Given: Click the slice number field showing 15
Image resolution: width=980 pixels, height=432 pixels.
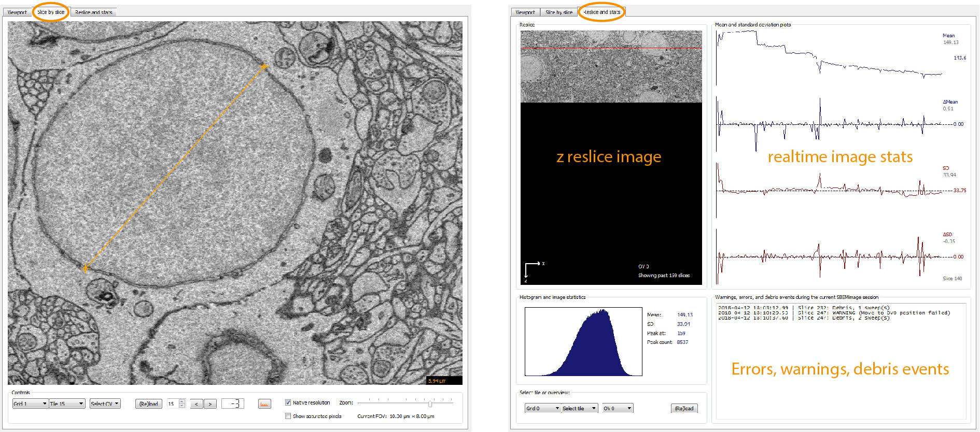Looking at the screenshot, I should pos(173,404).
